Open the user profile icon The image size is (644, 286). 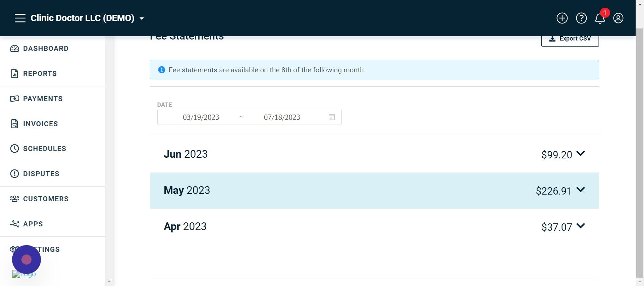pyautogui.click(x=618, y=18)
